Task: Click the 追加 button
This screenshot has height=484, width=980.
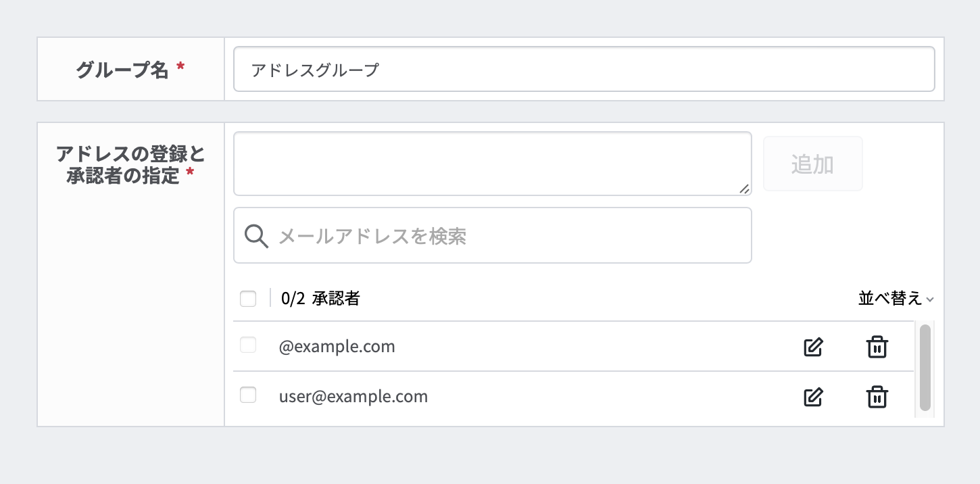Action: click(813, 164)
